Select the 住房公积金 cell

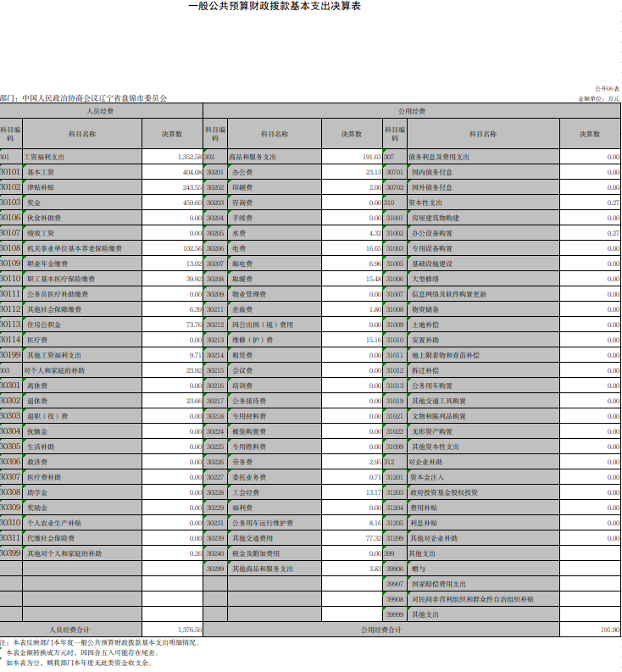tap(82, 325)
